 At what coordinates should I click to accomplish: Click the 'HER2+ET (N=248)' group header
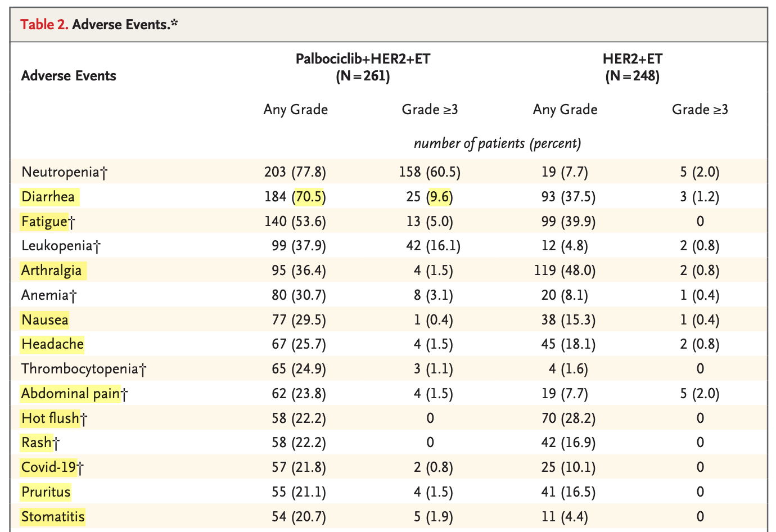[x=633, y=67]
